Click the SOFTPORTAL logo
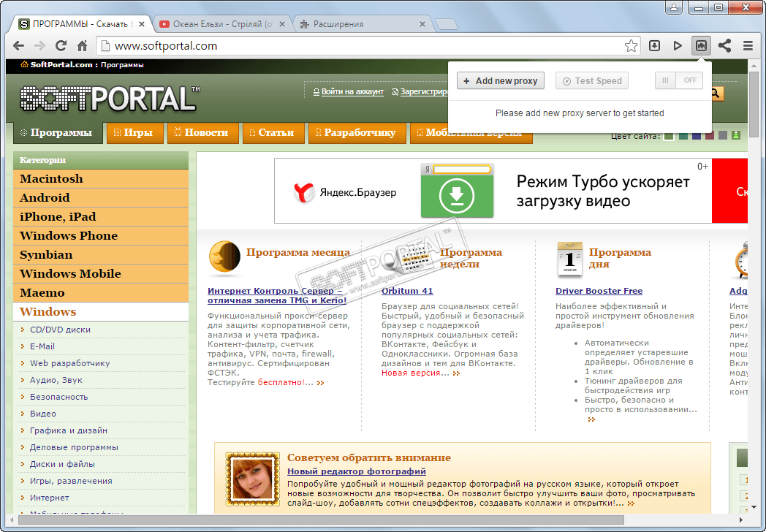 (x=110, y=98)
